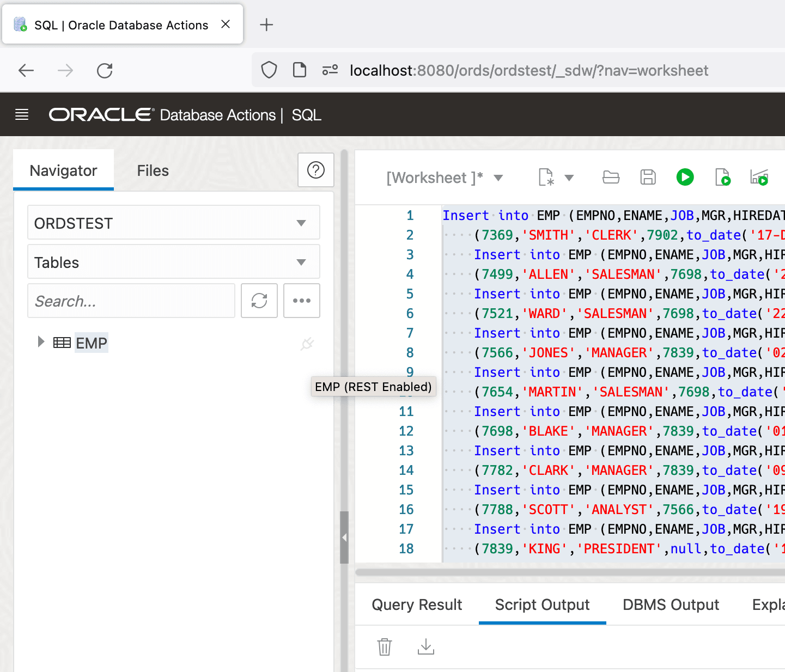
Task: Click the navigator Search input field
Action: click(x=131, y=301)
